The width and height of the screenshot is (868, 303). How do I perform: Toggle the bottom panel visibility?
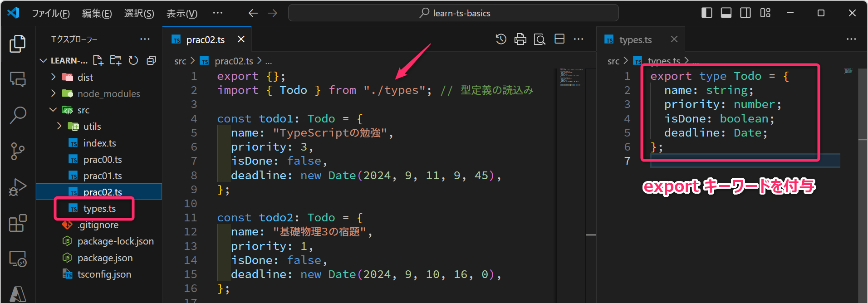click(x=726, y=13)
